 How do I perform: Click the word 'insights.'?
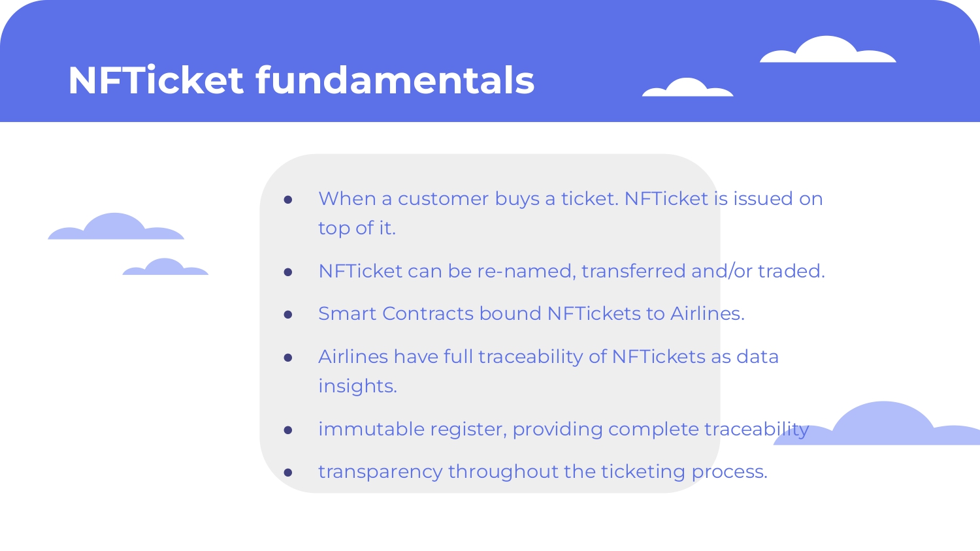(357, 386)
